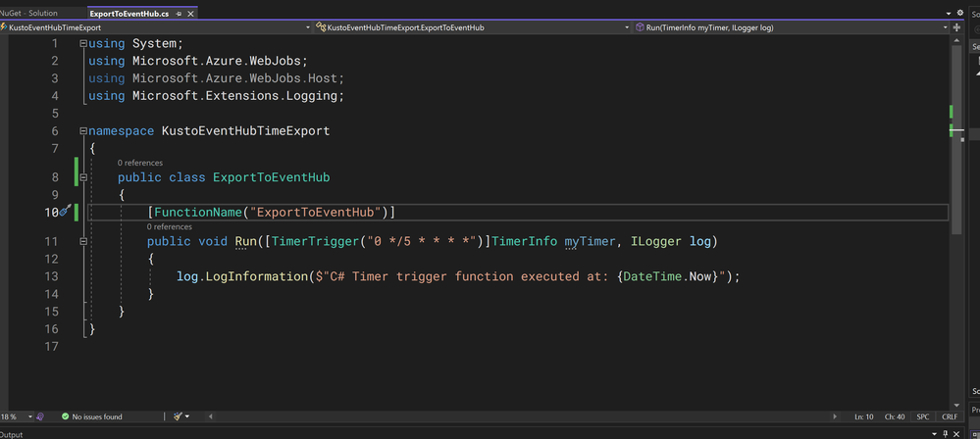Click the No issues found indicator
Viewport: 980px width, 439px height.
92,416
